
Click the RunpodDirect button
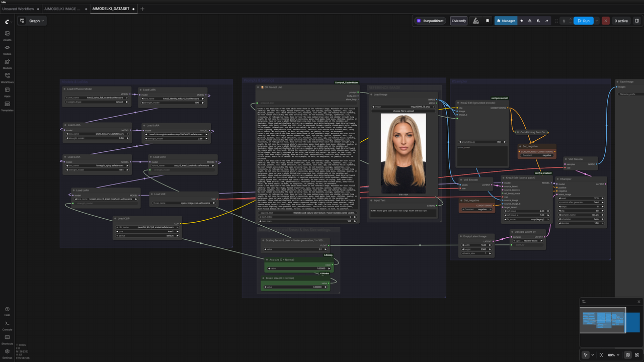(430, 21)
